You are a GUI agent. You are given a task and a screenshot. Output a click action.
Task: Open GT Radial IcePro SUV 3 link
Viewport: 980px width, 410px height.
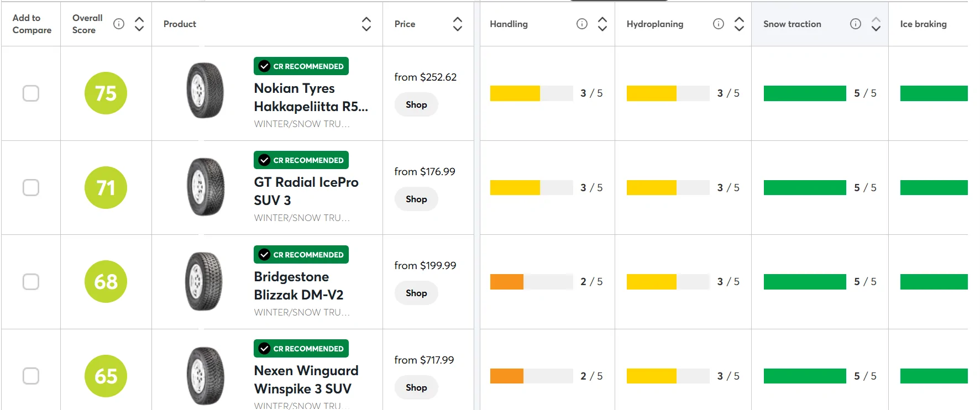click(306, 191)
